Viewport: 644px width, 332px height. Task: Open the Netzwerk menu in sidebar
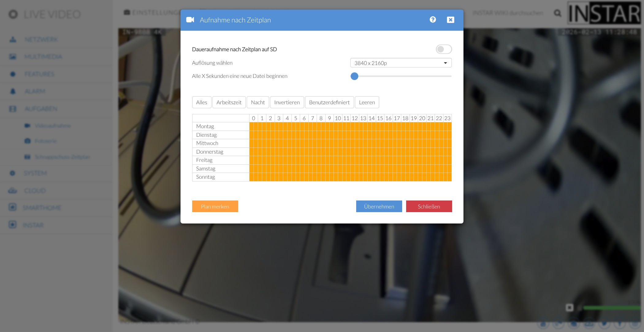point(41,40)
